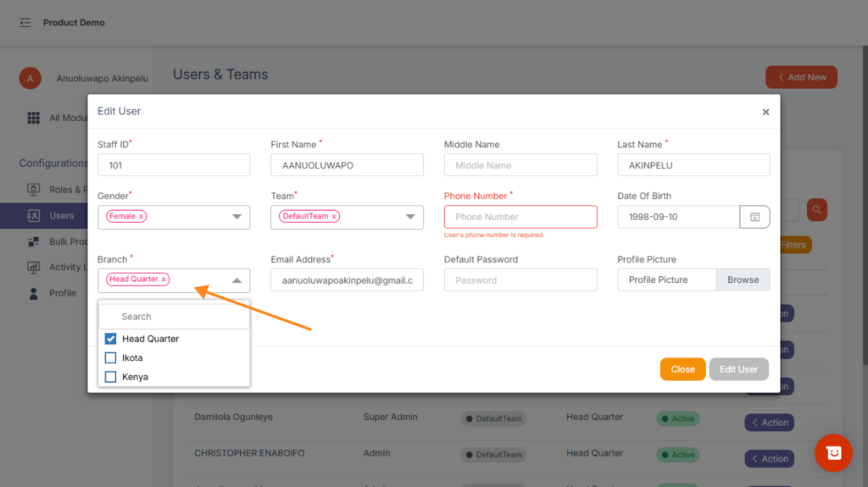Check the Ikota branch checkbox

[x=110, y=358]
